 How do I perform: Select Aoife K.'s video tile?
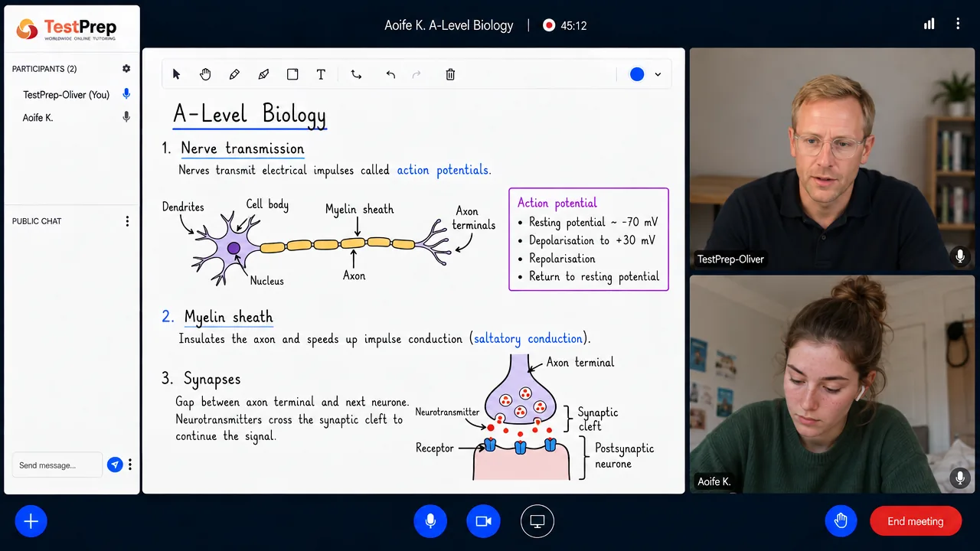(832, 385)
